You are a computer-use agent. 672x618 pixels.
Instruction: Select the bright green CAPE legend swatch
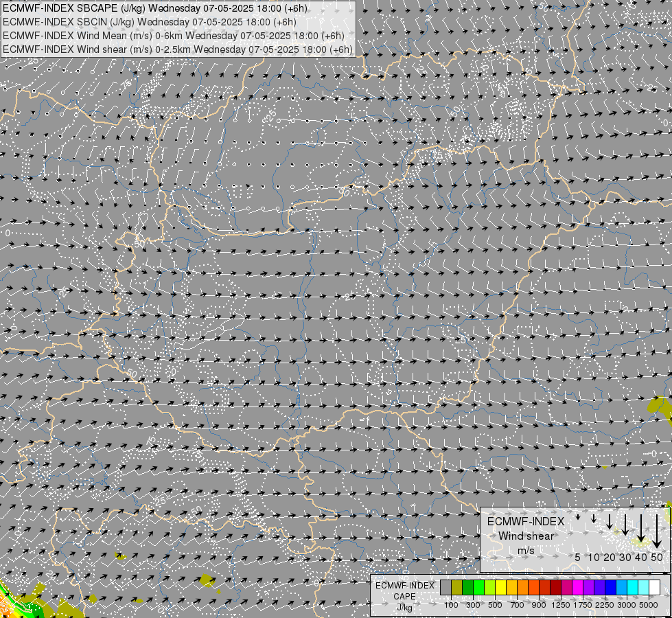[478, 587]
